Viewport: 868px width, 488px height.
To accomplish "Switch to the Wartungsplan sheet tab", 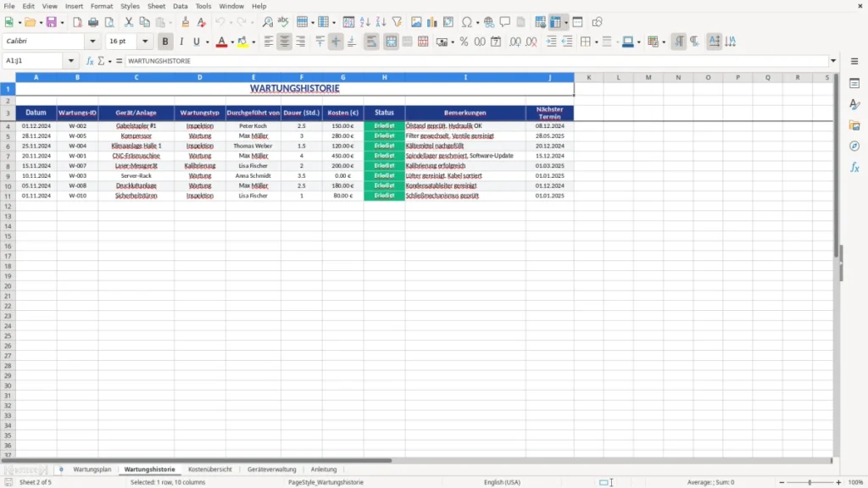I will (92, 469).
